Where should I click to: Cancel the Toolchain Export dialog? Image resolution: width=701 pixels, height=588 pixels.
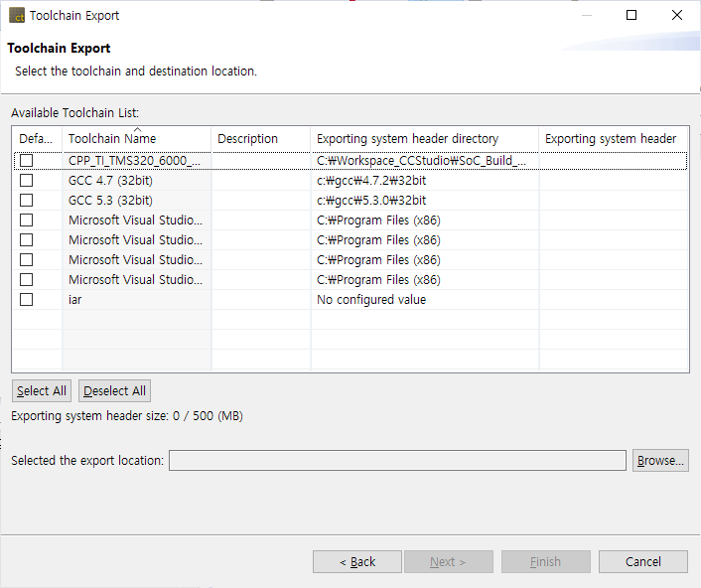point(643,562)
